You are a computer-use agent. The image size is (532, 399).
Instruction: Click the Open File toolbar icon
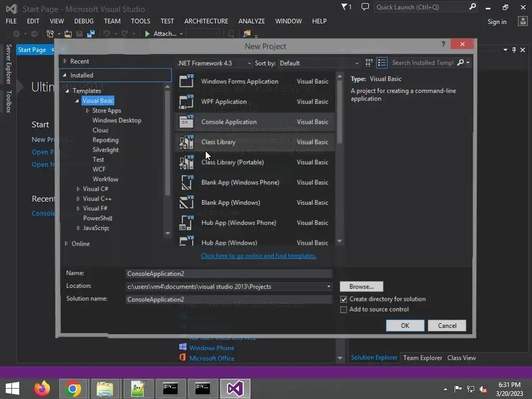pos(68,34)
